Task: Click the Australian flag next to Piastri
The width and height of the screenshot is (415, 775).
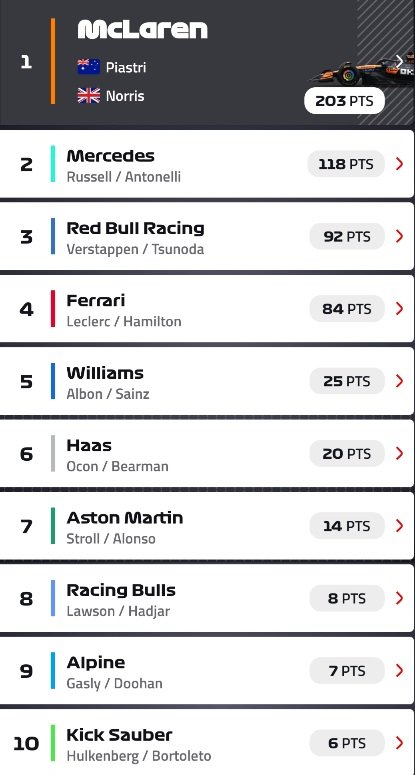Action: pos(89,67)
